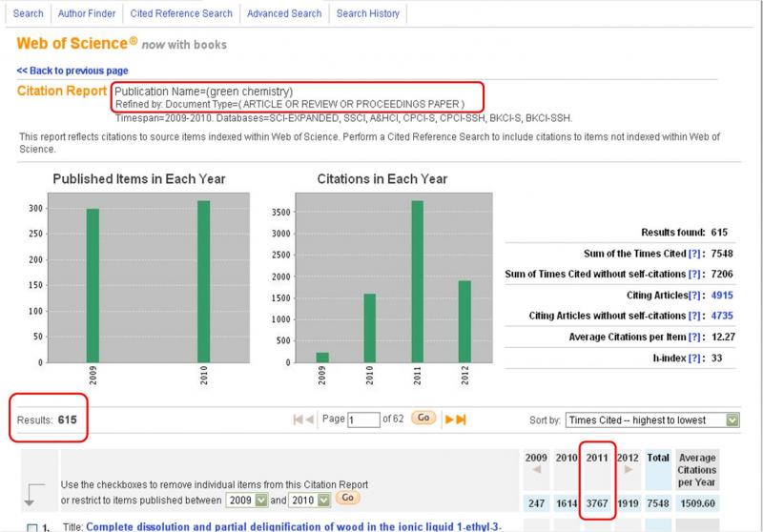Viewport: 763px width, 532px height.
Task: Click the Results: 615 count text
Action: pyautogui.click(x=47, y=419)
